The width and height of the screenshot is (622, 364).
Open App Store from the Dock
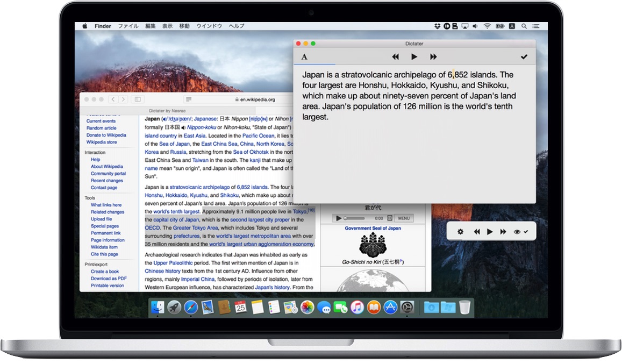click(390, 307)
